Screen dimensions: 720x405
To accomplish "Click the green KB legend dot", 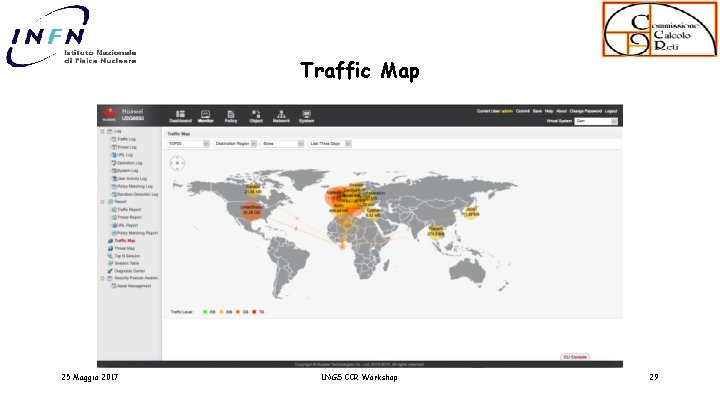I will [205, 312].
